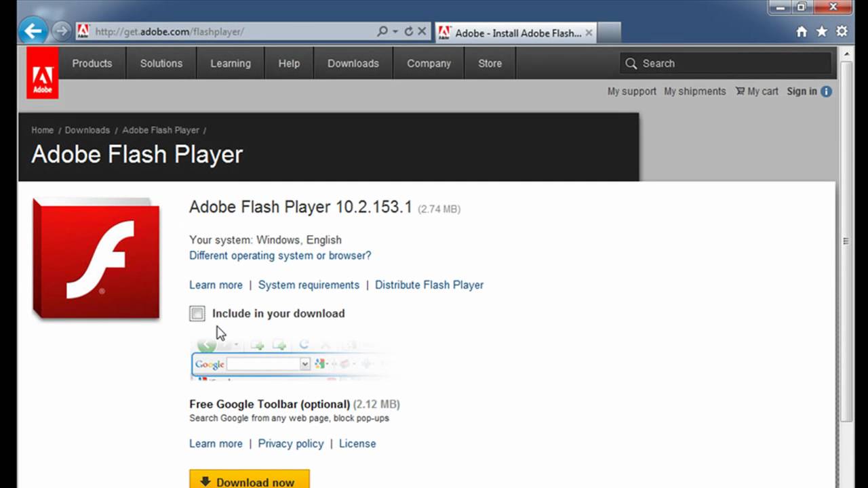Screen dimensions: 868x488
Task: Open the Products menu
Action: (x=92, y=63)
